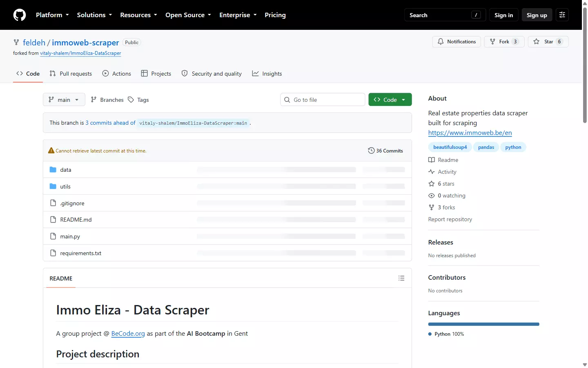
Task: Open the requirements.txt file
Action: [x=81, y=253]
